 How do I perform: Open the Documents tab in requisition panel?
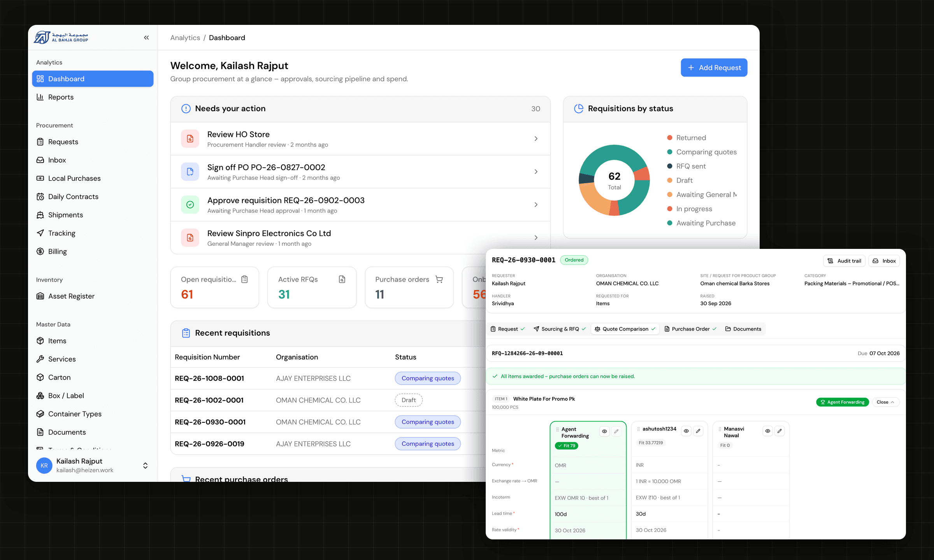[x=743, y=329]
